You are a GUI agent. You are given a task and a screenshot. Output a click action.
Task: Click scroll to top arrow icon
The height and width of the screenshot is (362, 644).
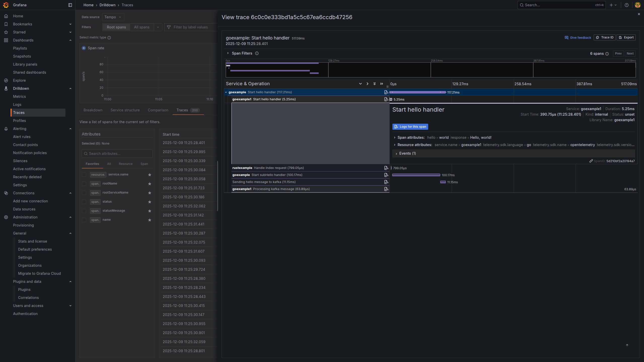coord(627,345)
